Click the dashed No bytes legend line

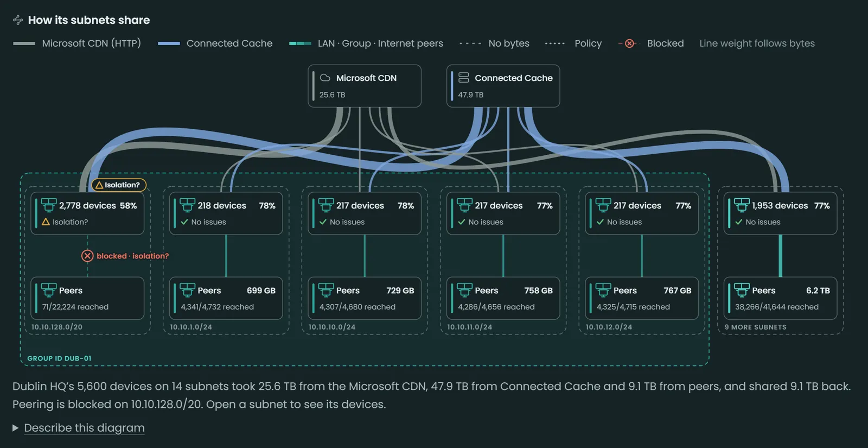coord(470,43)
